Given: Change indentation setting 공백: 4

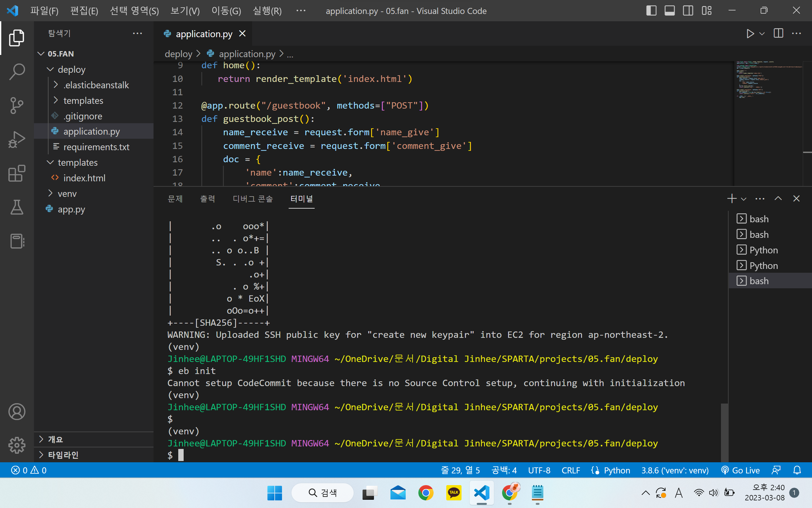Looking at the screenshot, I should pyautogui.click(x=504, y=470).
